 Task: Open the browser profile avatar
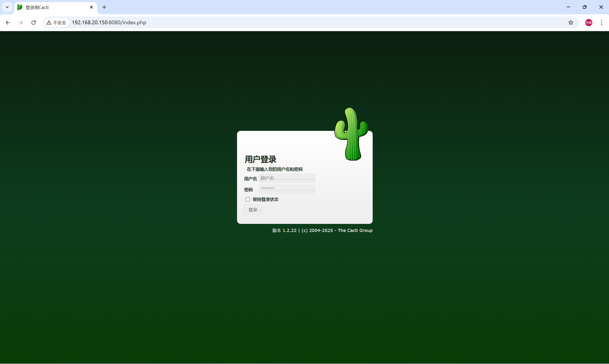[x=589, y=23]
